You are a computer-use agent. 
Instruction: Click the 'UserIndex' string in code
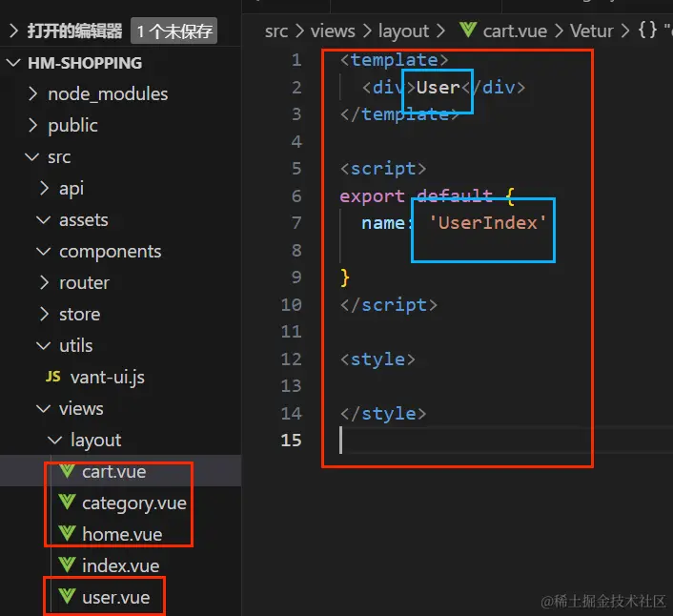pos(487,223)
